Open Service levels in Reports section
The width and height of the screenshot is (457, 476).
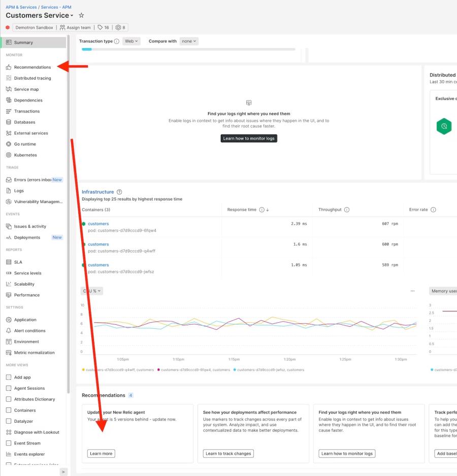coord(27,273)
